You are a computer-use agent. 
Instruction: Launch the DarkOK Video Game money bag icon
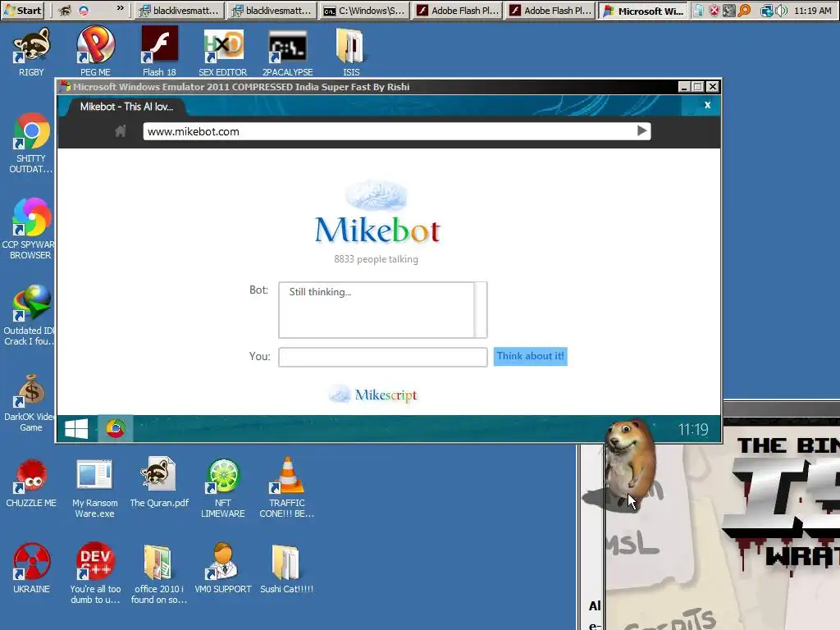[29, 402]
